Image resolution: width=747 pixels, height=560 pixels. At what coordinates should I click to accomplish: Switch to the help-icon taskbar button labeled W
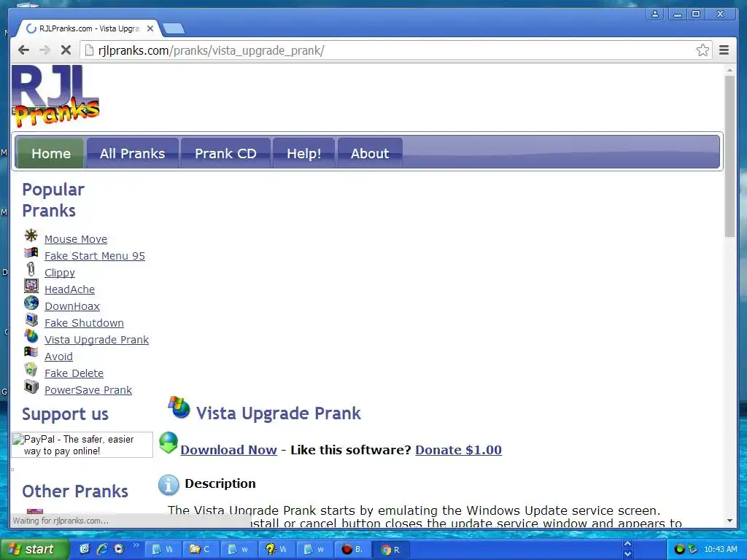pos(276,550)
